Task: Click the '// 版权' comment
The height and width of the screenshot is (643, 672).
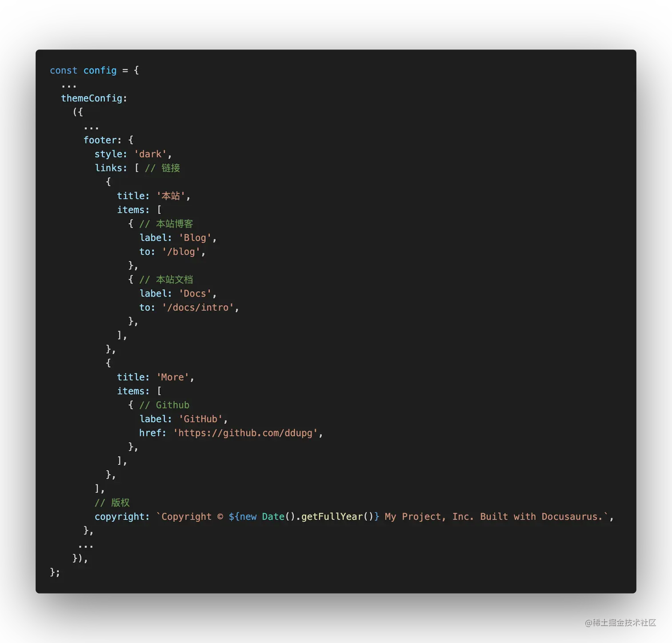Action: pyautogui.click(x=112, y=502)
